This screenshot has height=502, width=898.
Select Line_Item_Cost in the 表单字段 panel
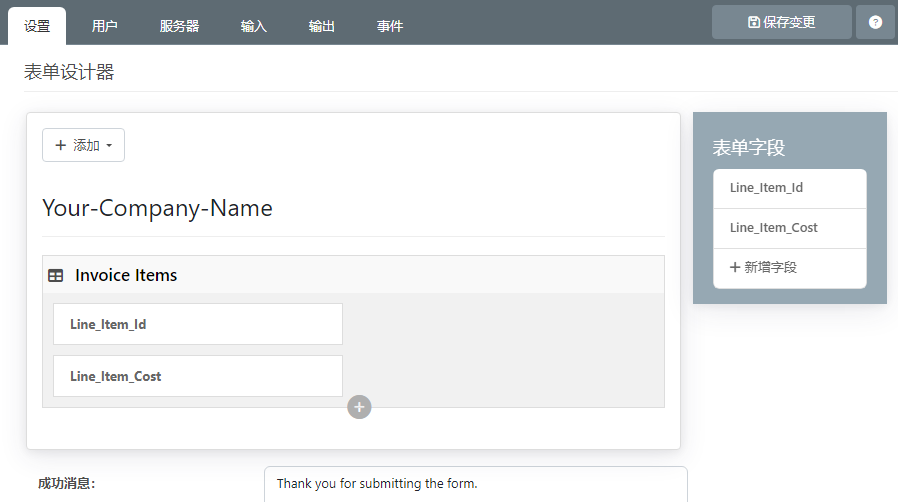click(x=789, y=228)
